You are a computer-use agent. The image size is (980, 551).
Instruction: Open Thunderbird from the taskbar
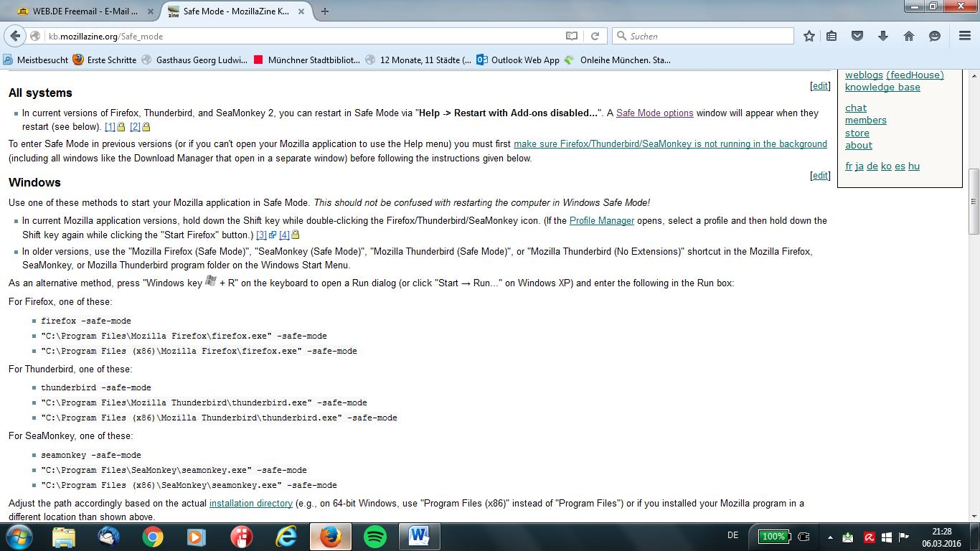click(x=108, y=537)
